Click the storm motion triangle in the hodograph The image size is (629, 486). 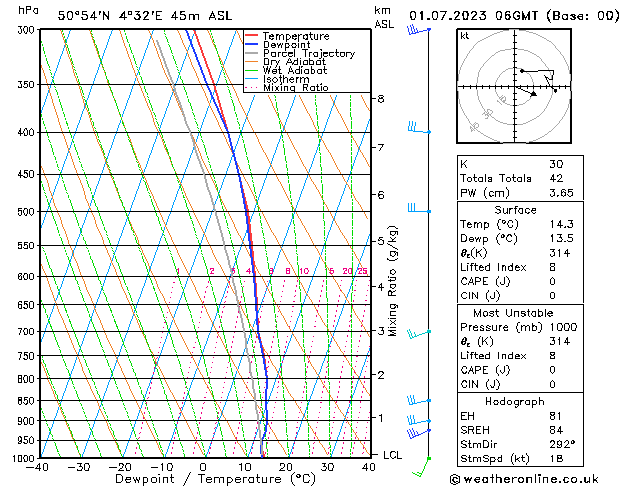(x=533, y=93)
